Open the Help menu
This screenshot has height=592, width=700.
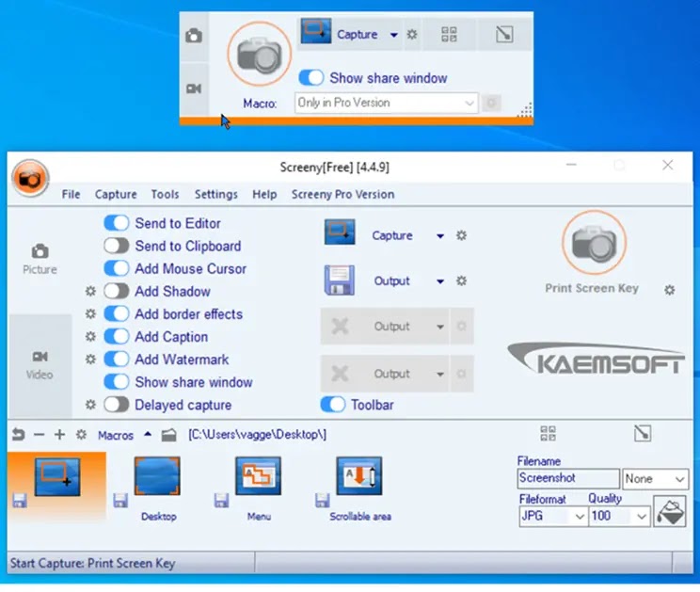click(x=264, y=194)
